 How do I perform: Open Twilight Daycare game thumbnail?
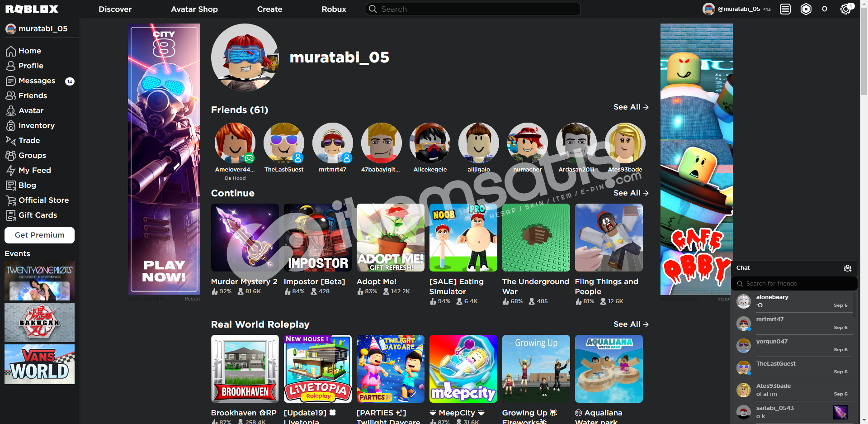coord(391,369)
